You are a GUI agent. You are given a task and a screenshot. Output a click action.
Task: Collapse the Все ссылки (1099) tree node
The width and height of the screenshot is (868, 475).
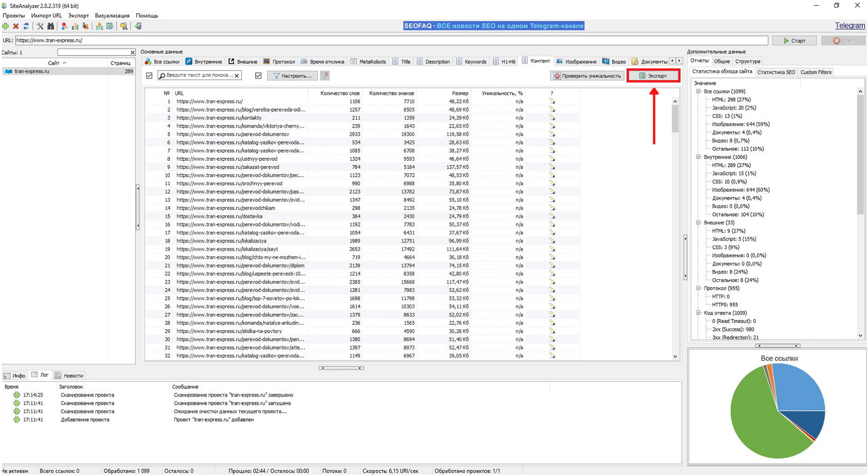pos(699,92)
